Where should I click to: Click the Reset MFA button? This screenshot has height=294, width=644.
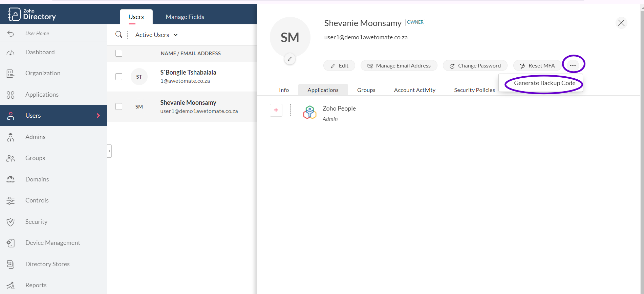click(x=537, y=65)
